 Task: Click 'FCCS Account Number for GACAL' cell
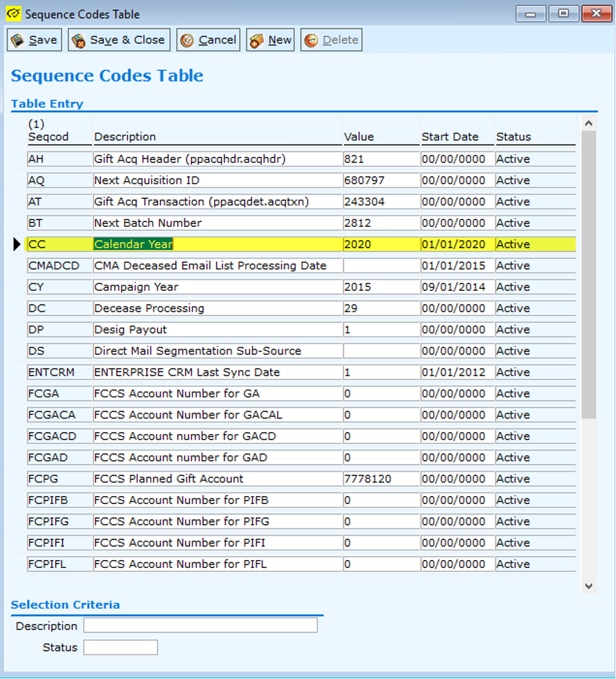pos(218,415)
